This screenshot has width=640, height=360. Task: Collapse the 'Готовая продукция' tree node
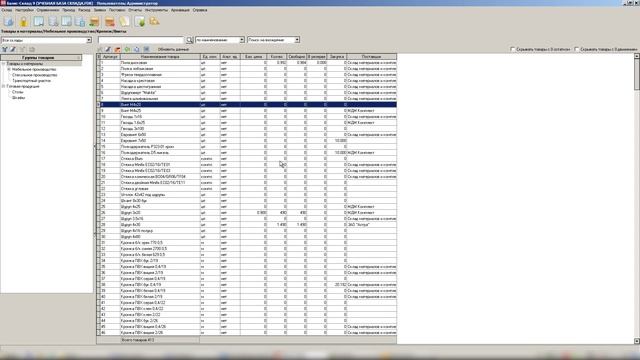pyautogui.click(x=3, y=87)
